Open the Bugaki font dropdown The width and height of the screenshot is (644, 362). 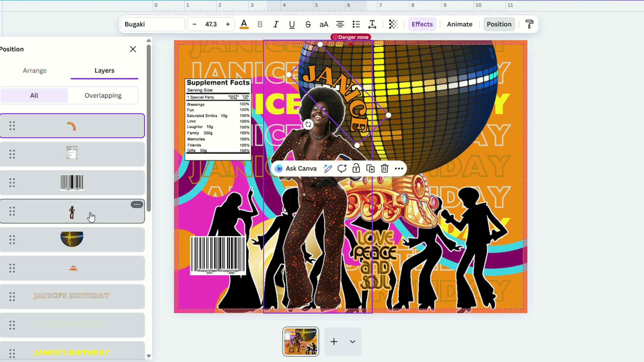(153, 24)
